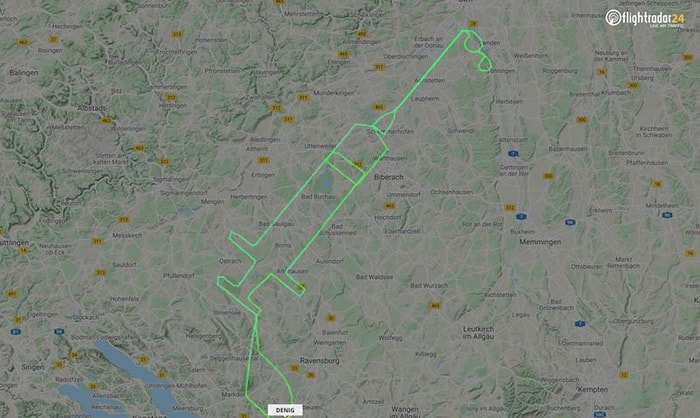700x418 pixels.
Task: Click the Bad Waldsee town label
Action: (374, 277)
